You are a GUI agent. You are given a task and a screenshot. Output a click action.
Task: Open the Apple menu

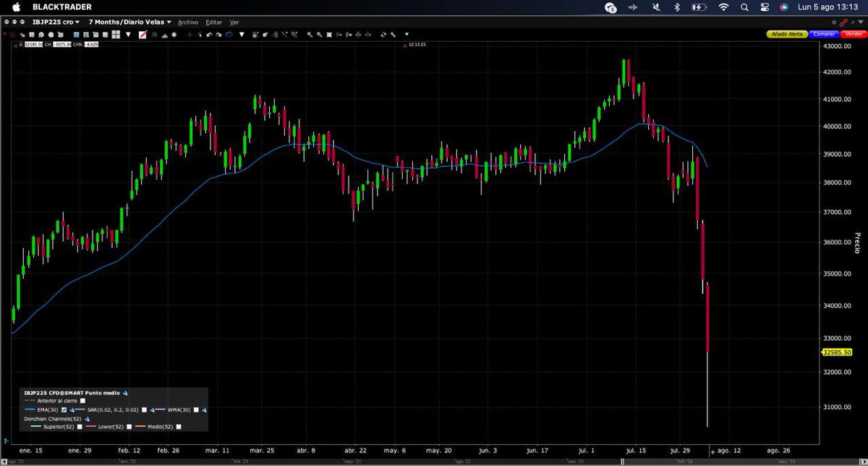point(16,7)
